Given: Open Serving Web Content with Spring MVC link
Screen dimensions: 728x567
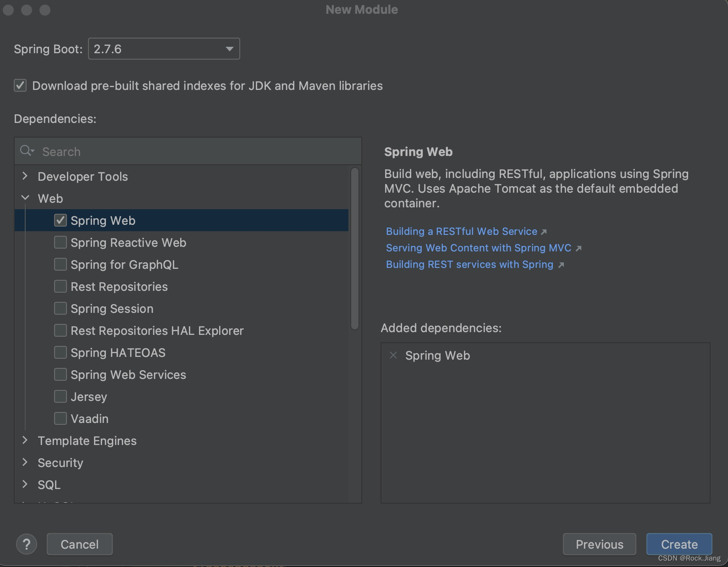Looking at the screenshot, I should click(x=479, y=248).
